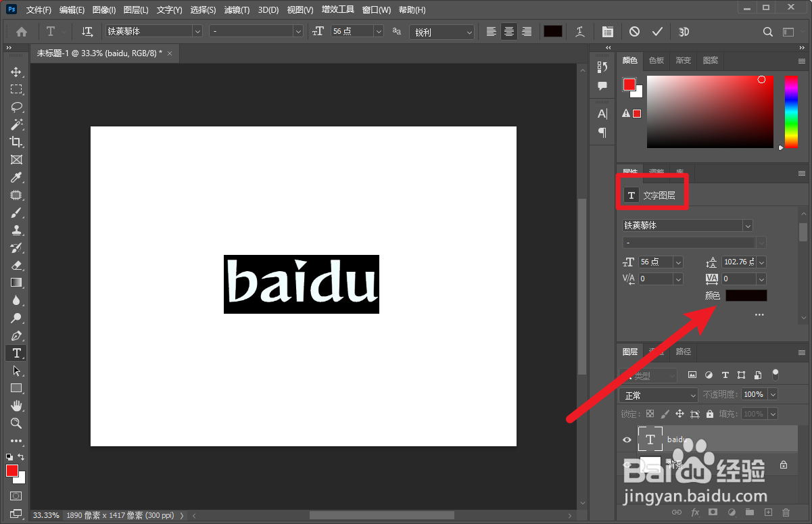Screen dimensions: 812x524
Task: Open the font style dropdown in options bar
Action: click(298, 31)
